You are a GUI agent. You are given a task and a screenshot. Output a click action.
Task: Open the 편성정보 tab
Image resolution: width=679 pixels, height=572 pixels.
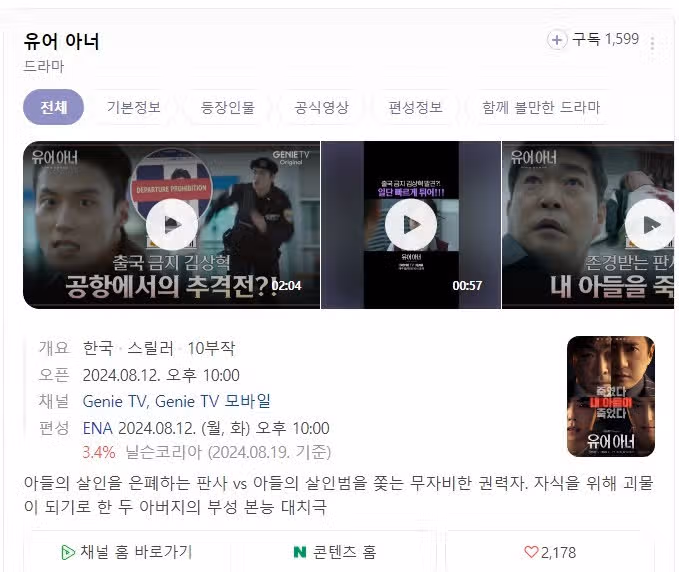(x=415, y=107)
